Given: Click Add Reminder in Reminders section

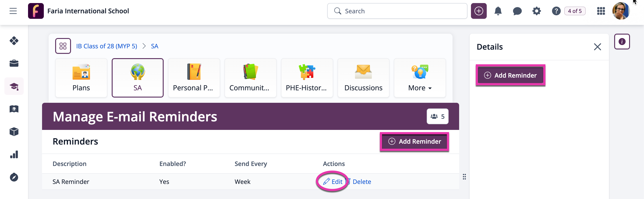Looking at the screenshot, I should pyautogui.click(x=414, y=141).
